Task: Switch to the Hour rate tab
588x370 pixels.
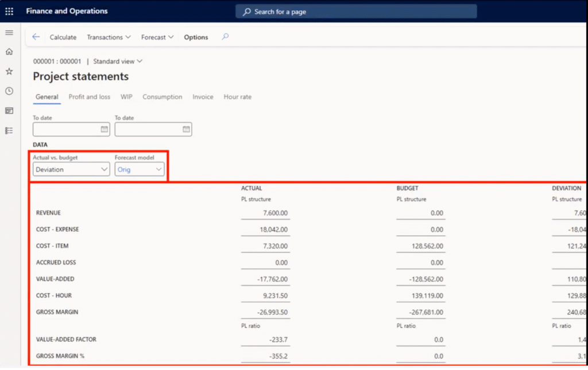Action: pos(237,97)
